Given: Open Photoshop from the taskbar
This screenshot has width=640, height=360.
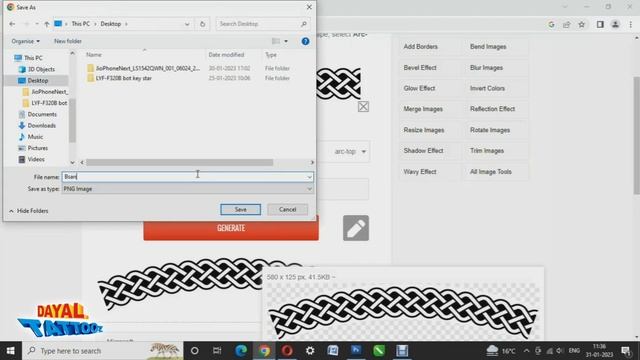Looking at the screenshot, I should click(356, 351).
